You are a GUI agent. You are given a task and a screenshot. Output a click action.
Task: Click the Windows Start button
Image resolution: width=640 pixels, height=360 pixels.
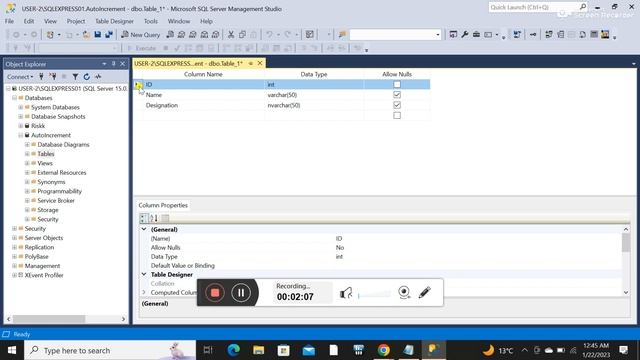11,350
